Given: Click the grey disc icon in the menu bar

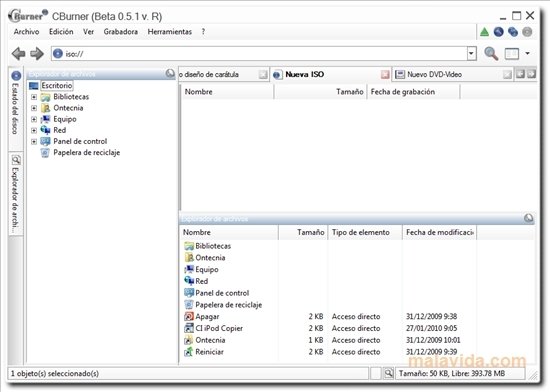Looking at the screenshot, I should tap(527, 32).
